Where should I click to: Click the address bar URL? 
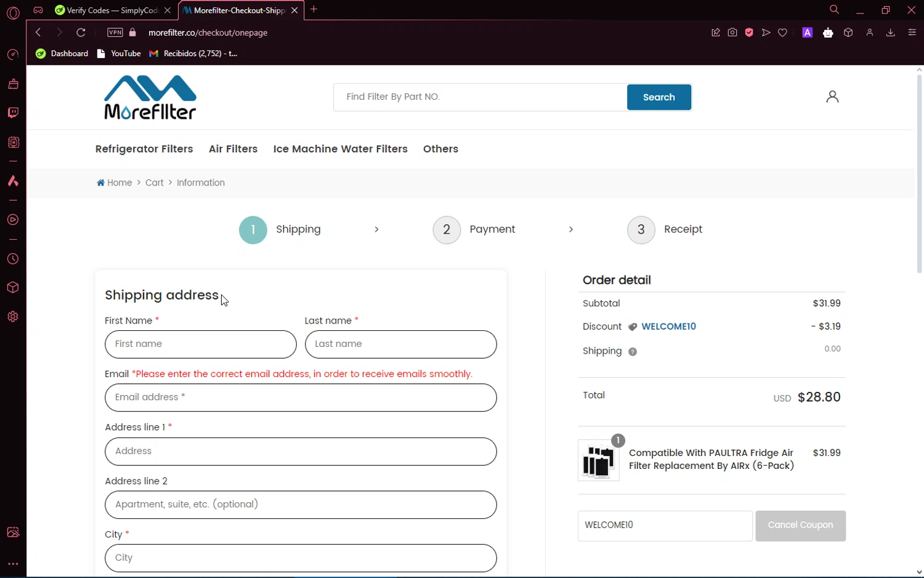(x=208, y=33)
